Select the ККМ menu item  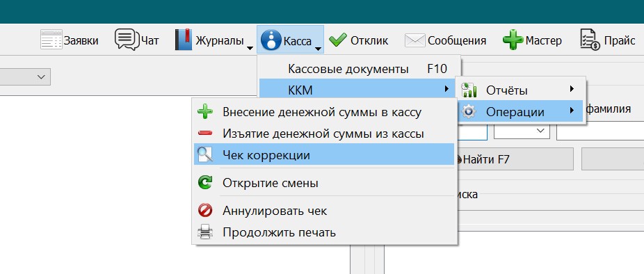coord(357,89)
